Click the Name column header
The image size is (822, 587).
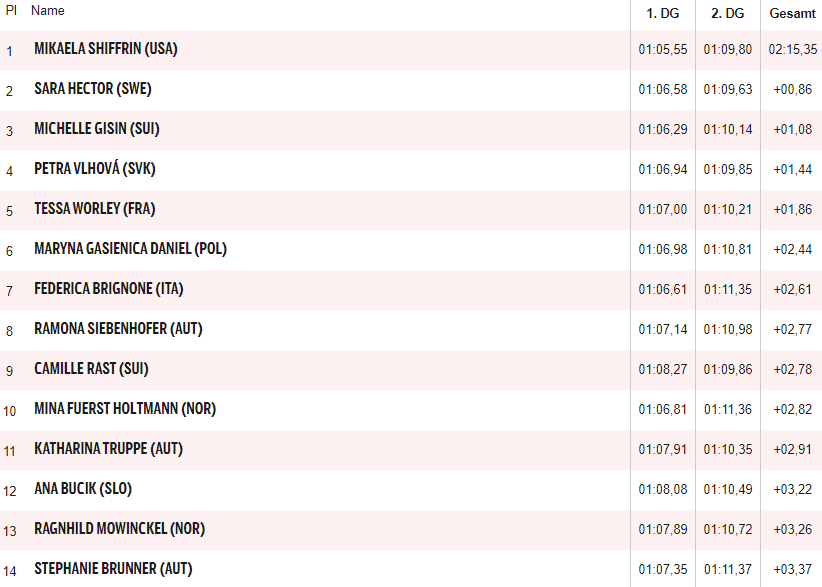[48, 11]
